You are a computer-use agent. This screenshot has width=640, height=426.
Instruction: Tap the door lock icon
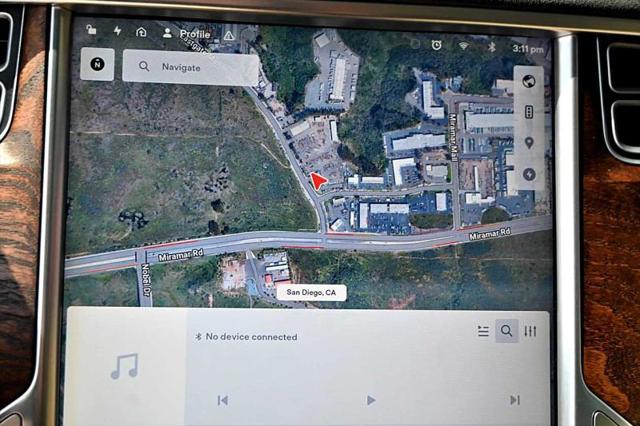tap(91, 29)
